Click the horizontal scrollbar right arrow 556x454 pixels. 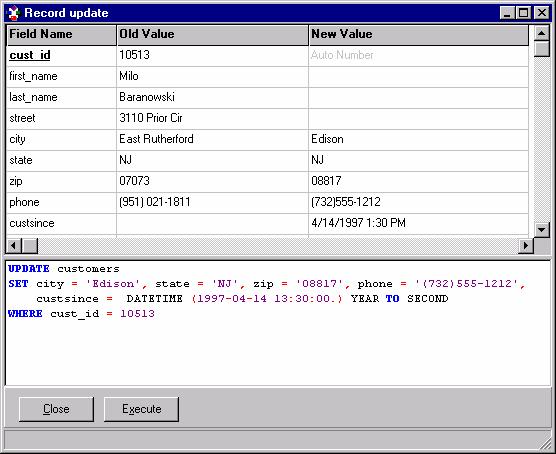pos(526,245)
